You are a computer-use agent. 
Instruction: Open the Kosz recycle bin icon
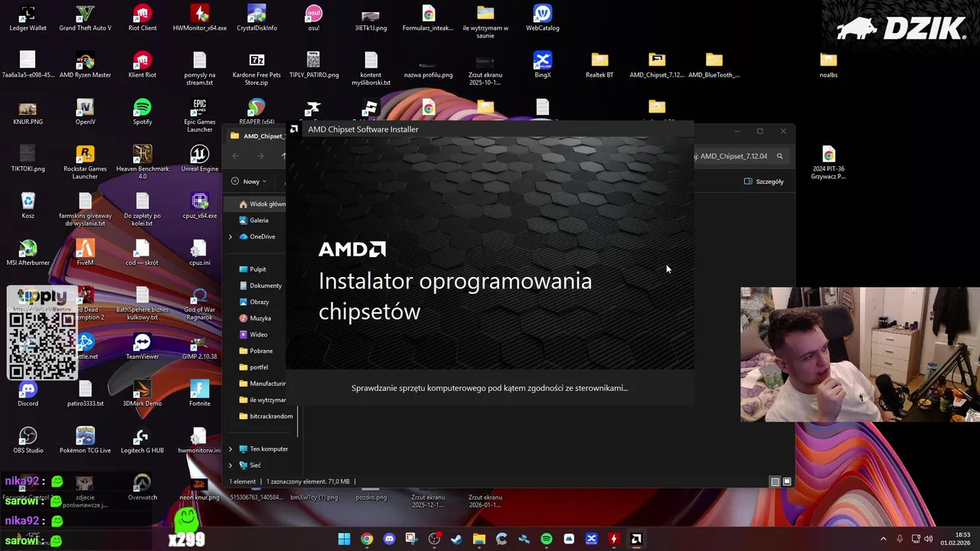28,205
